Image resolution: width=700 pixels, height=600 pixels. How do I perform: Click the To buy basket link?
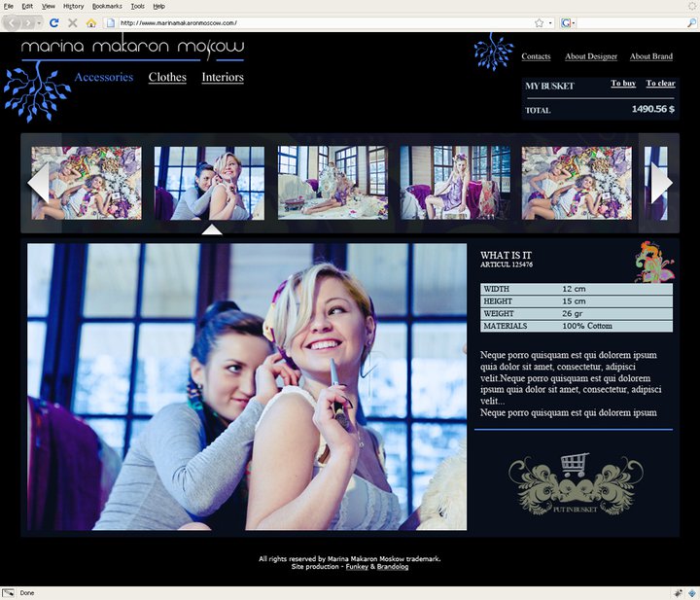click(x=623, y=83)
